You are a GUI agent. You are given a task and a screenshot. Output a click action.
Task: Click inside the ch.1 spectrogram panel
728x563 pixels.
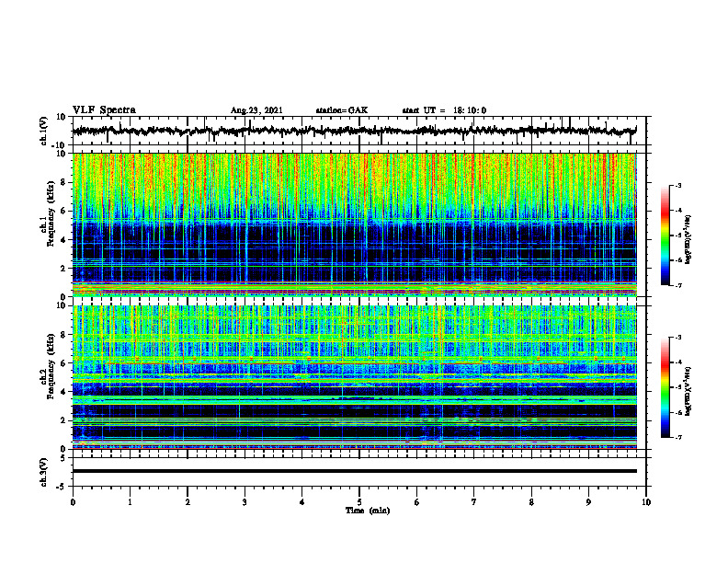[x=355, y=224]
